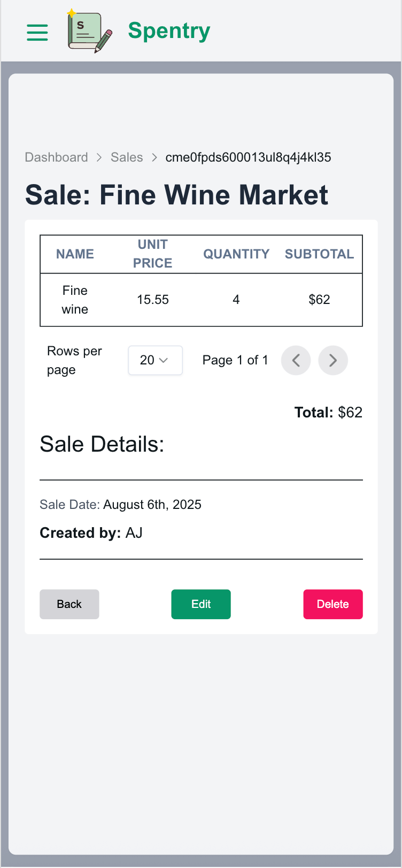Open the Sales breadcrumb link
The height and width of the screenshot is (868, 402).
pyautogui.click(x=127, y=157)
